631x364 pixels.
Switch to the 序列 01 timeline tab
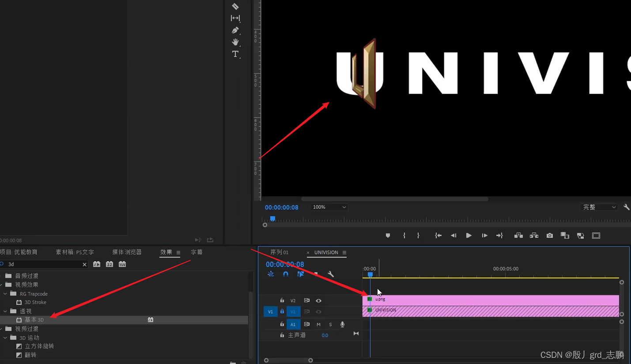tap(279, 252)
